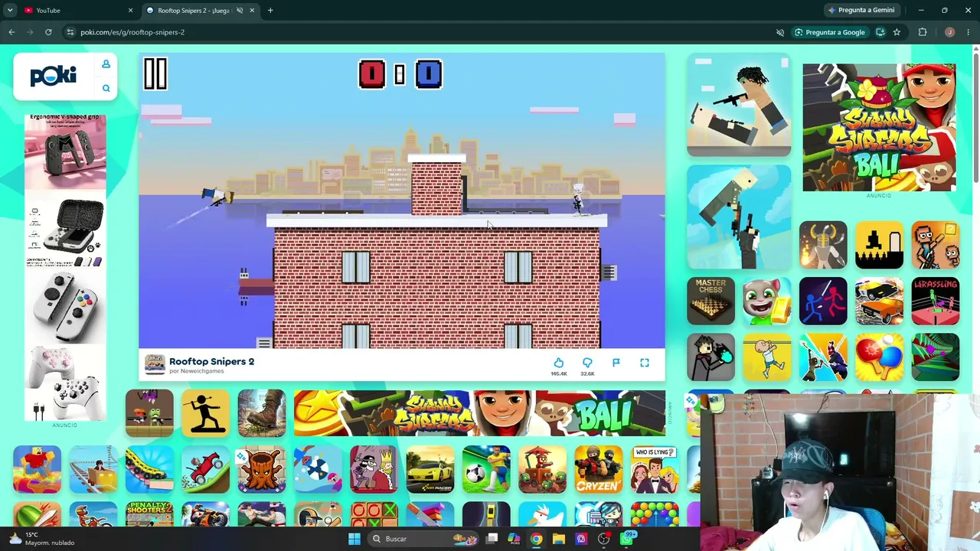Open the two ragdoll snipers game thumbnail
The height and width of the screenshot is (551, 980).
pos(739,105)
